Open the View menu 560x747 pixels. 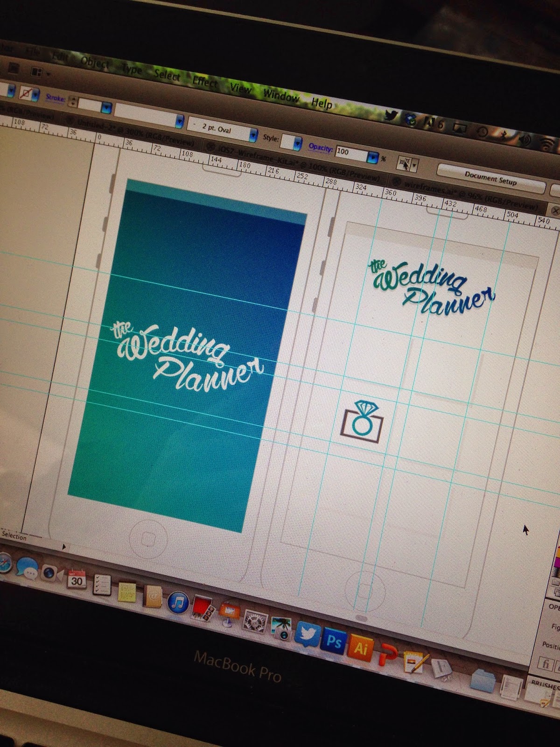240,88
